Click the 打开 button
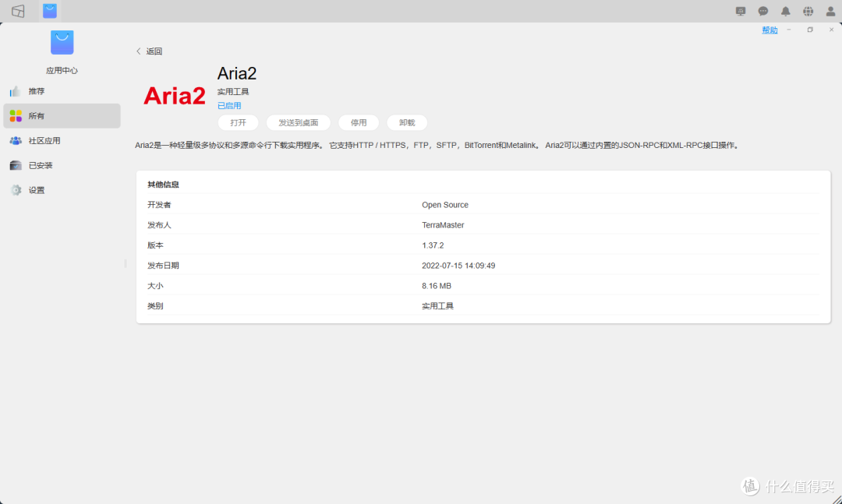This screenshot has height=504, width=842. [x=238, y=122]
